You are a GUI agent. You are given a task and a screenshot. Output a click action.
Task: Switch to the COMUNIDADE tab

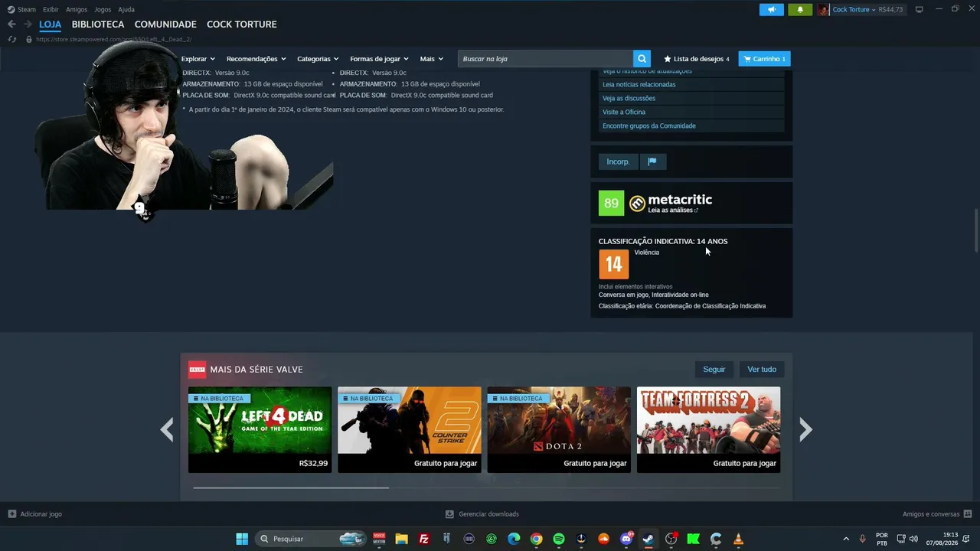165,24
